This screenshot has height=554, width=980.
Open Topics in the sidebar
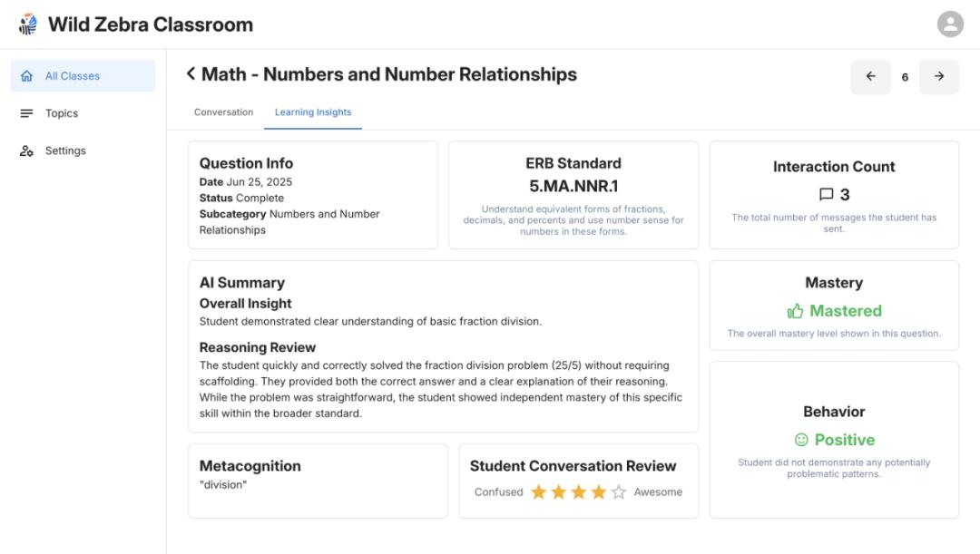(62, 113)
